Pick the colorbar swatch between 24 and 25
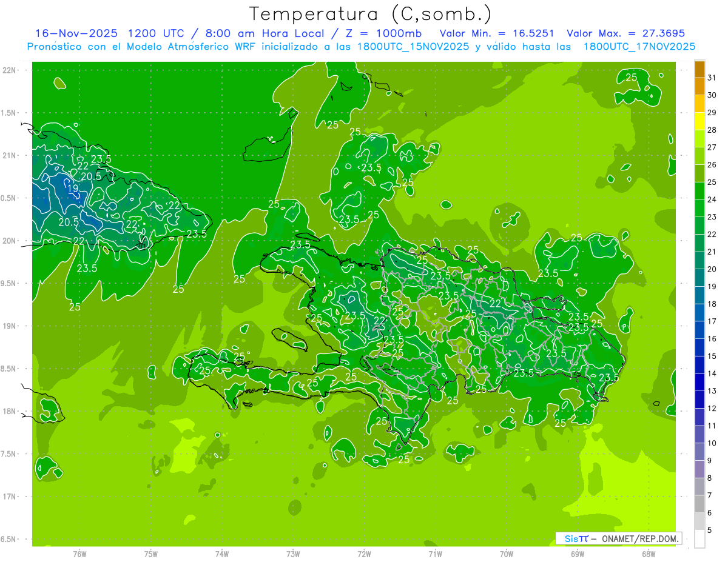728x562 pixels. point(699,190)
